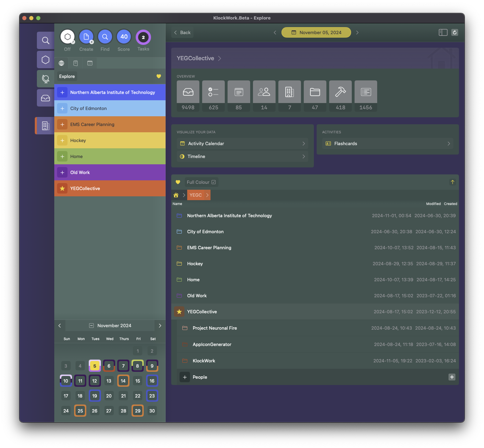Expand the People section plus
Viewport: 484px width, 448px height.
(x=185, y=377)
